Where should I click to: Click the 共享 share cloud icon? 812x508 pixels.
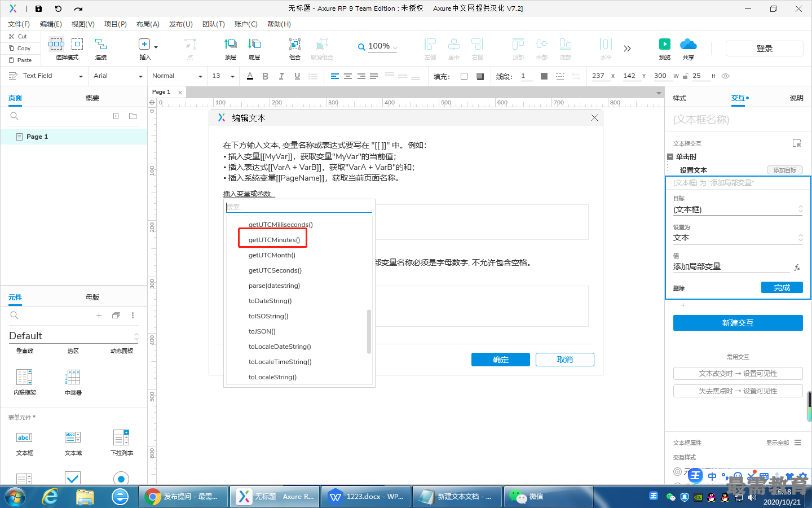[689, 44]
